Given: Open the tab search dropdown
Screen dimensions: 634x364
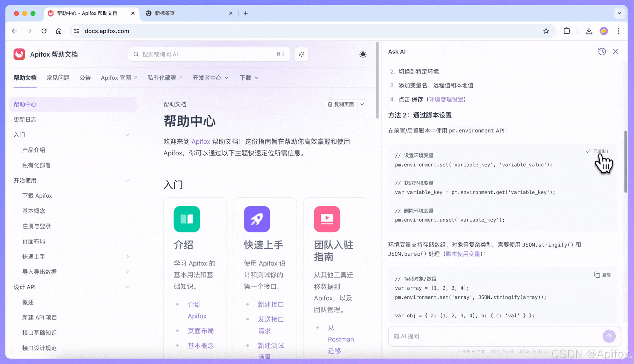Looking at the screenshot, I should point(619,13).
